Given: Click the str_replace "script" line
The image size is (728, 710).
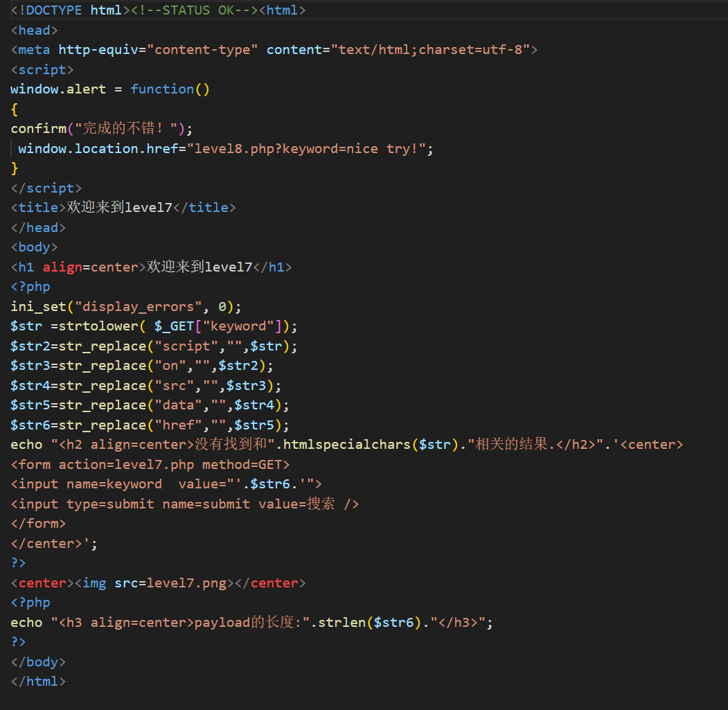Looking at the screenshot, I should (x=154, y=346).
